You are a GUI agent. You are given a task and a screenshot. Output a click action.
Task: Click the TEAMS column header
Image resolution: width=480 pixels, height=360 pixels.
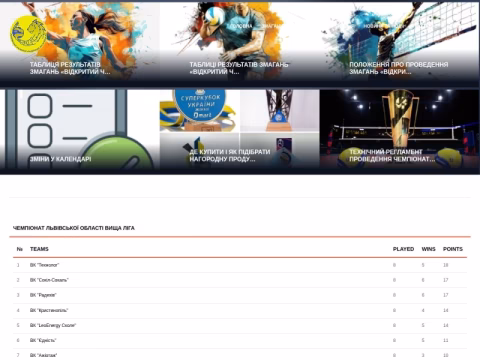(x=39, y=249)
